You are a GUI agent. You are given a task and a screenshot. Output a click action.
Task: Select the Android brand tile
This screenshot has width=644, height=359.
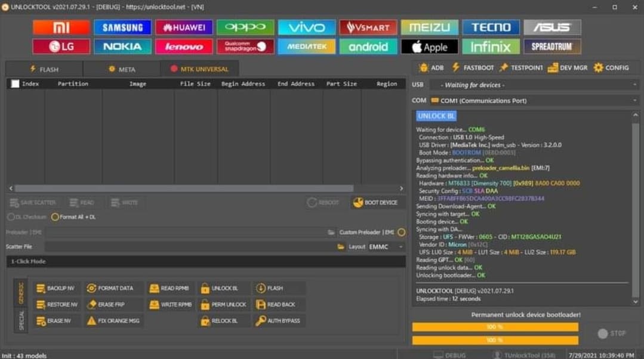point(368,47)
